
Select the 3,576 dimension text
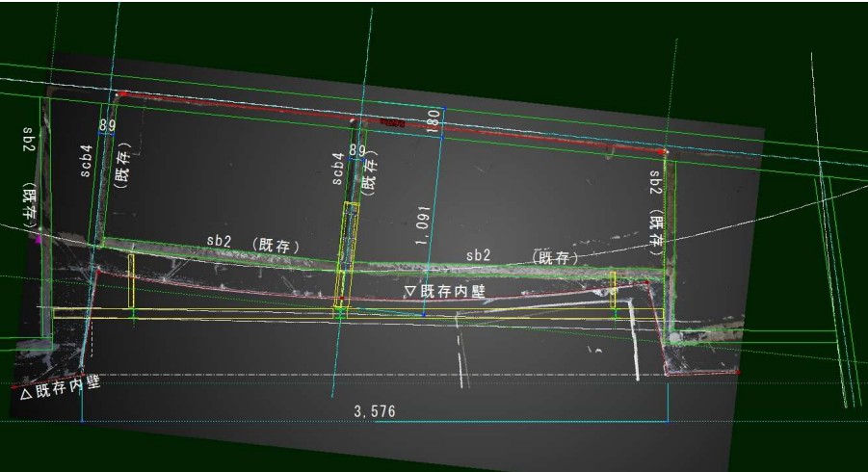point(375,411)
